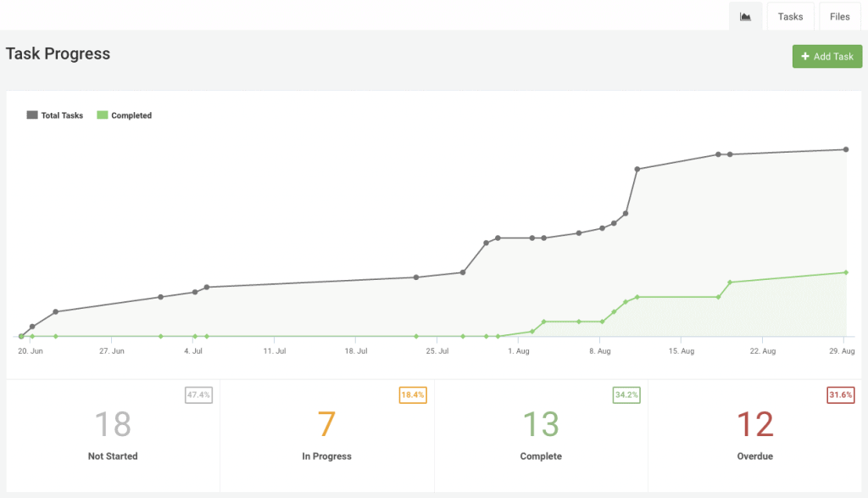Switch to the Tasks tab
The width and height of the screenshot is (868, 498).
(x=790, y=15)
